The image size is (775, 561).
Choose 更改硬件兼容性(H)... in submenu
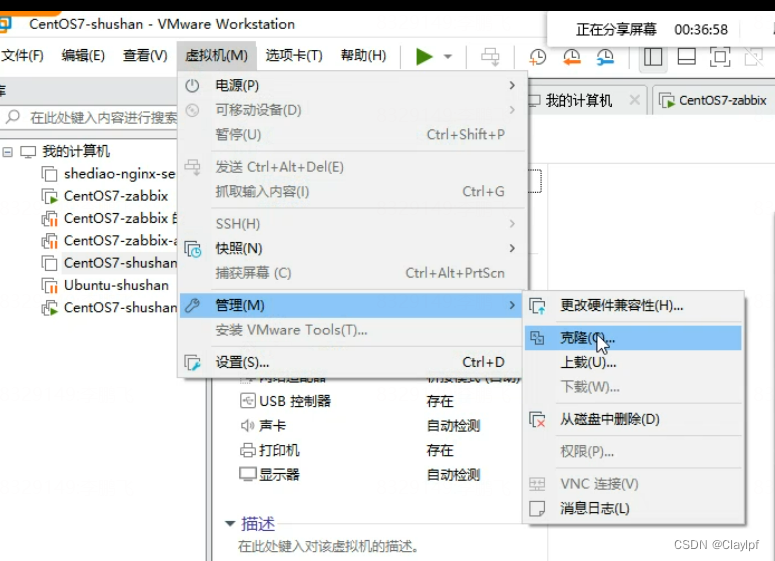click(634, 306)
